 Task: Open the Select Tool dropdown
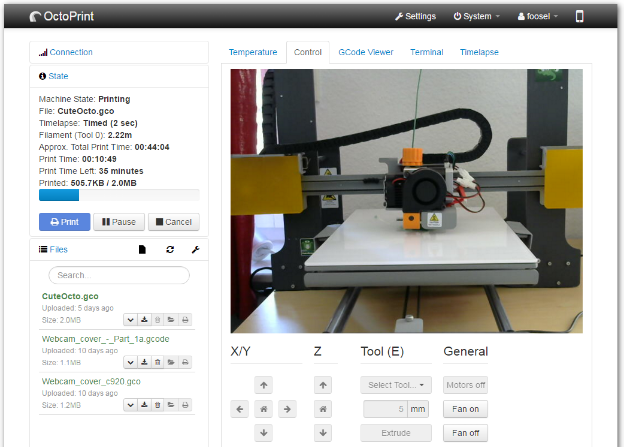pos(396,385)
